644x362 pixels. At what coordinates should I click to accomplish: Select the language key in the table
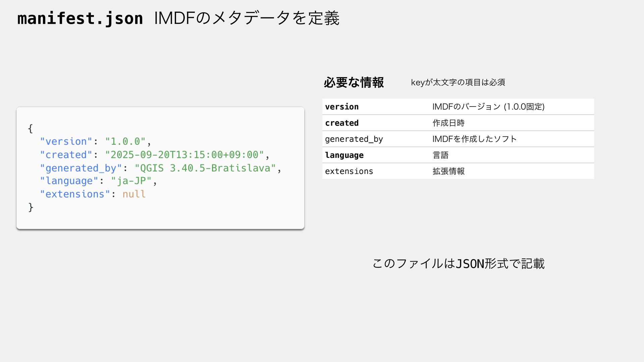344,155
